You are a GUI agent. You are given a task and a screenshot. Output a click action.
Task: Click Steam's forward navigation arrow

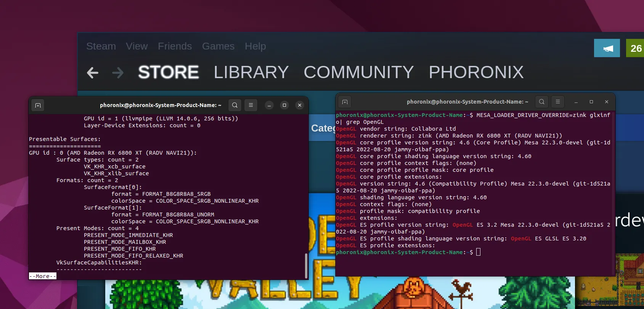(118, 72)
